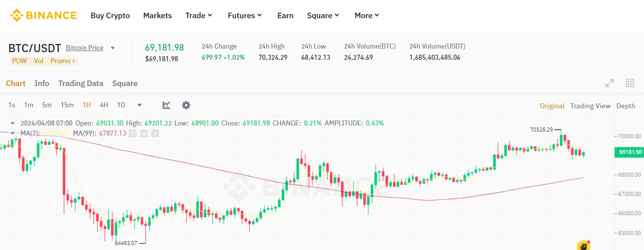
Task: Enter fullscreen chart mode
Action: point(610,84)
